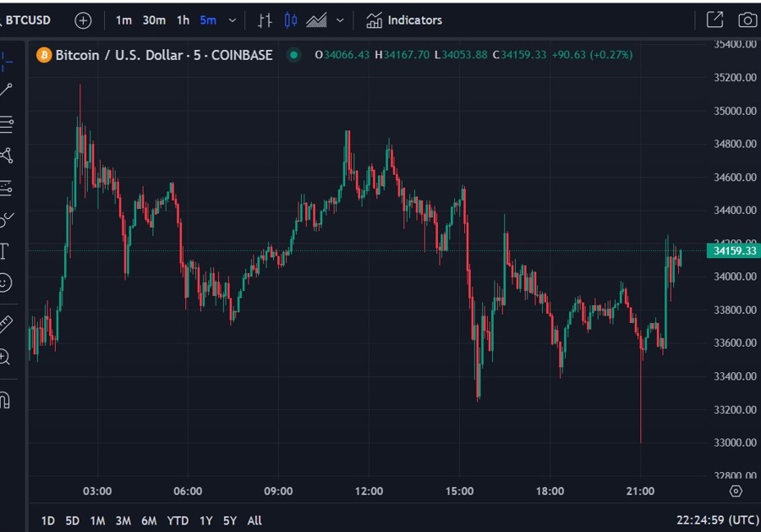Click the open value O34066.43
This screenshot has width=761, height=532.
(x=342, y=55)
